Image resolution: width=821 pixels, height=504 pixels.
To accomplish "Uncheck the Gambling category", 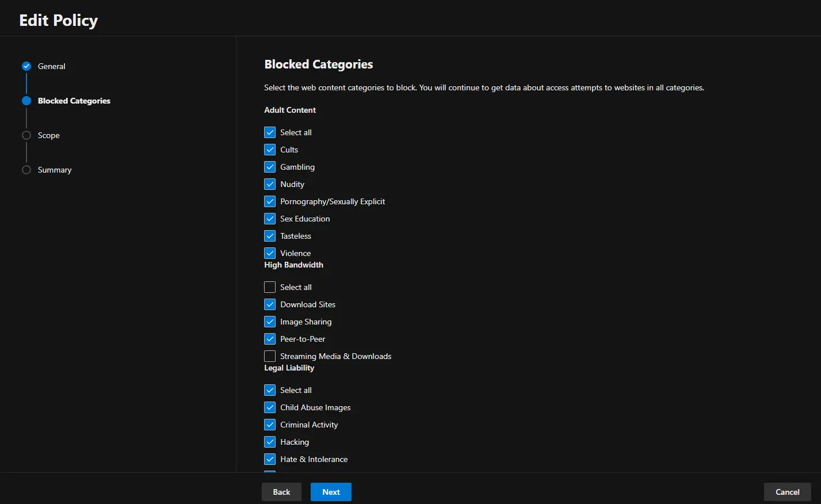I will [x=269, y=166].
